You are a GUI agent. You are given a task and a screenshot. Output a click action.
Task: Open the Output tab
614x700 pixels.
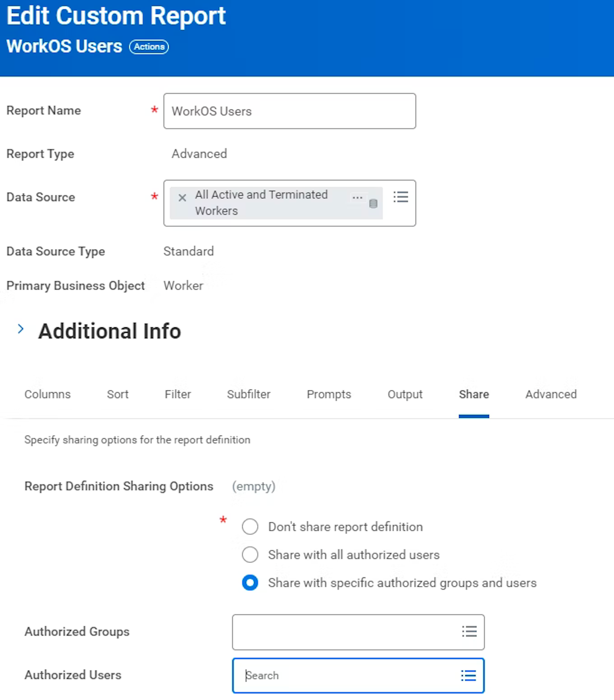405,394
